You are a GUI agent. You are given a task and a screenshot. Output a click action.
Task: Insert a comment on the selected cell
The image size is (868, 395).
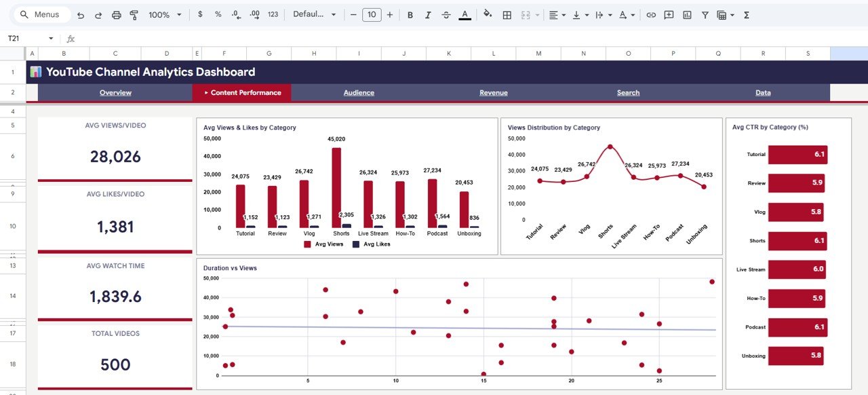pyautogui.click(x=669, y=14)
